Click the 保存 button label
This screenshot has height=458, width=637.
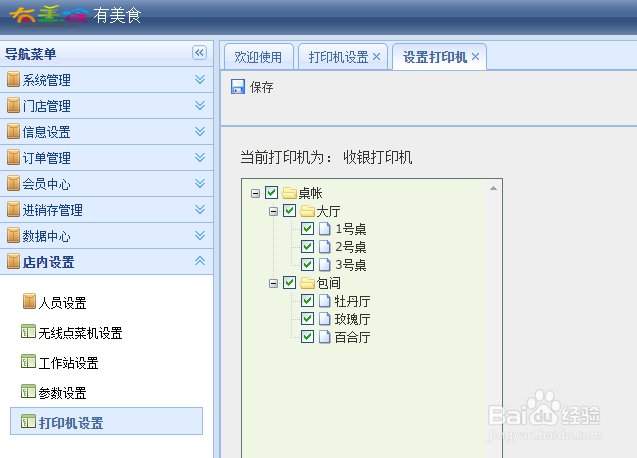click(x=262, y=87)
